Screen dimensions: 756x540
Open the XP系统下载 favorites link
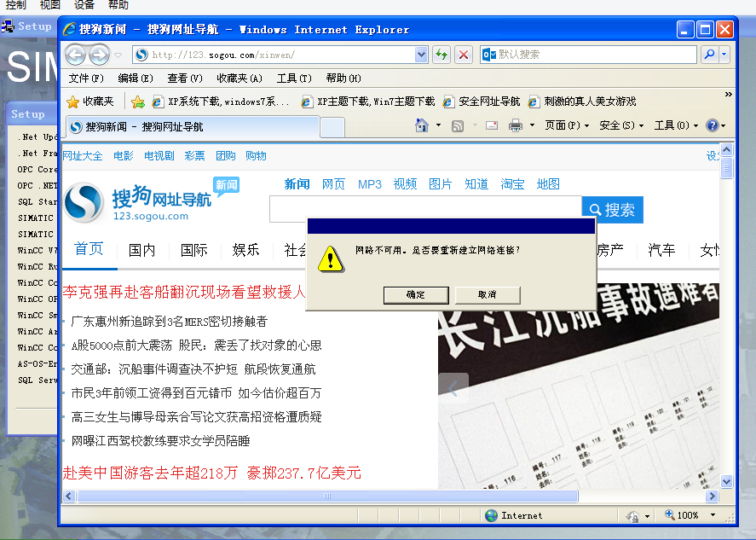click(221, 102)
